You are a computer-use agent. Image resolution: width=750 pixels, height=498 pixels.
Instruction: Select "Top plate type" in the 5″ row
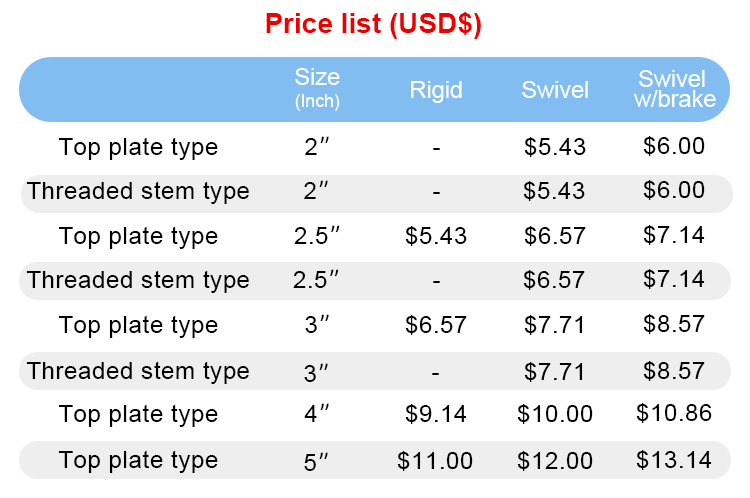tap(138, 460)
